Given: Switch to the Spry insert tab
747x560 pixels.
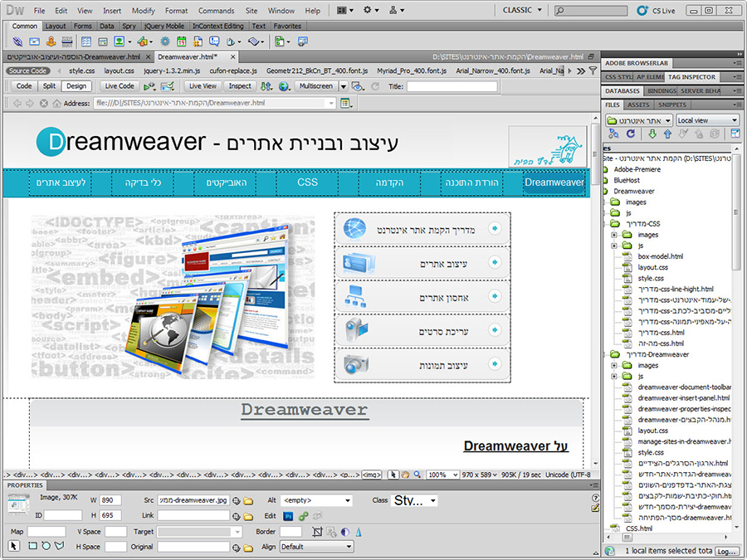Looking at the screenshot, I should pos(129,27).
